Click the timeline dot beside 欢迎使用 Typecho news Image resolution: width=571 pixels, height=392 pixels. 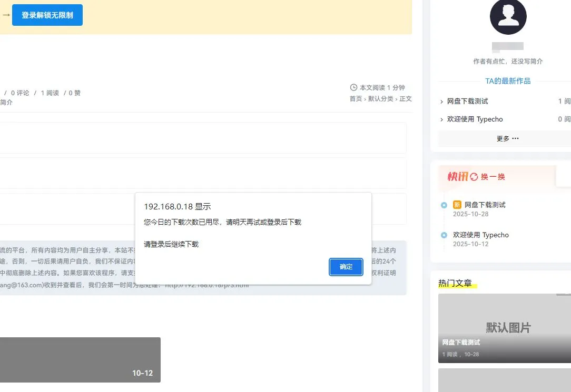tap(444, 235)
